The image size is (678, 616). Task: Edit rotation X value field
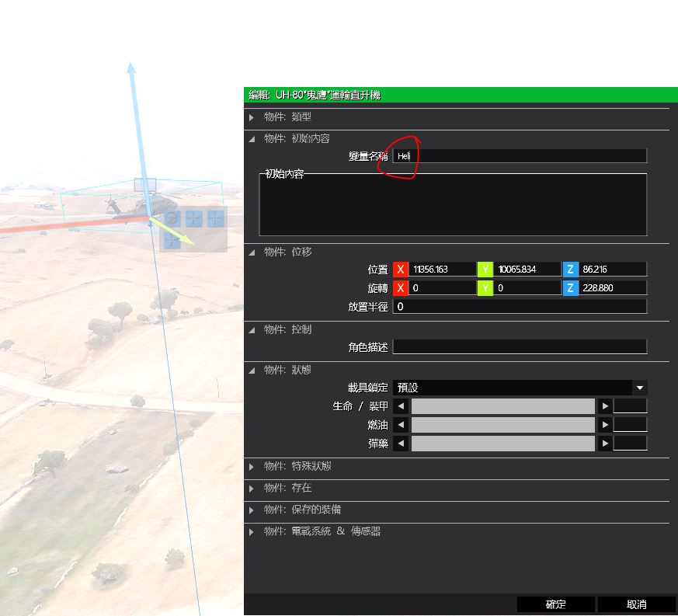pos(442,287)
